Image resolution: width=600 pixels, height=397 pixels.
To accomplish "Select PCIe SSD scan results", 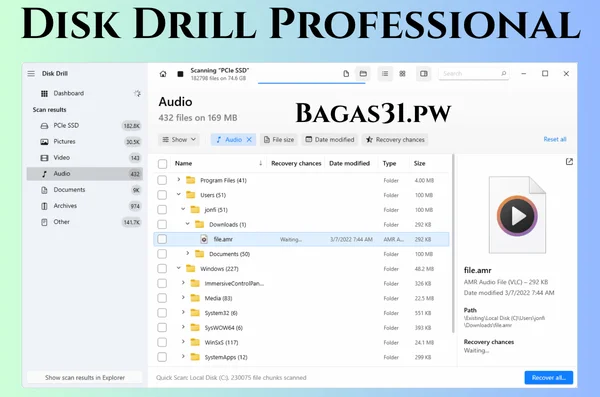I will [x=85, y=126].
